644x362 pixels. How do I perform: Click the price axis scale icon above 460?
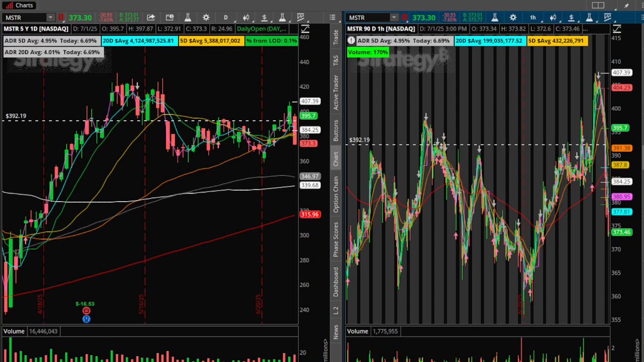tap(305, 29)
